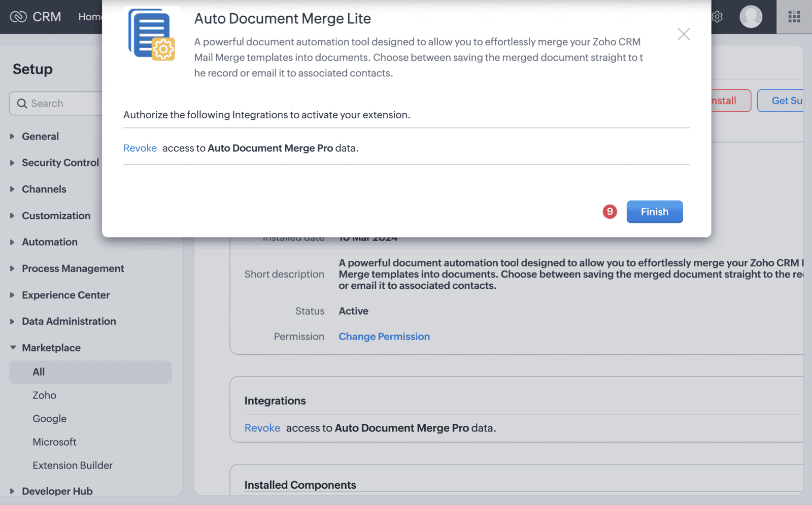The width and height of the screenshot is (812, 505).
Task: Select Microsoft under Marketplace
Action: 55,442
